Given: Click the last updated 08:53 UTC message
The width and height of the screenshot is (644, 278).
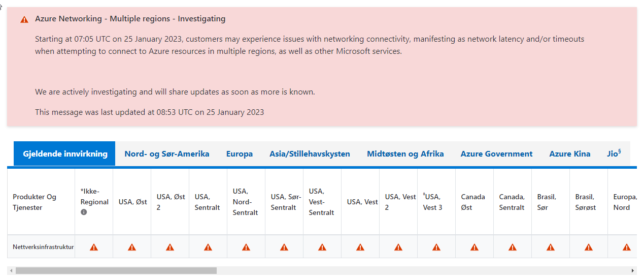Looking at the screenshot, I should 150,112.
